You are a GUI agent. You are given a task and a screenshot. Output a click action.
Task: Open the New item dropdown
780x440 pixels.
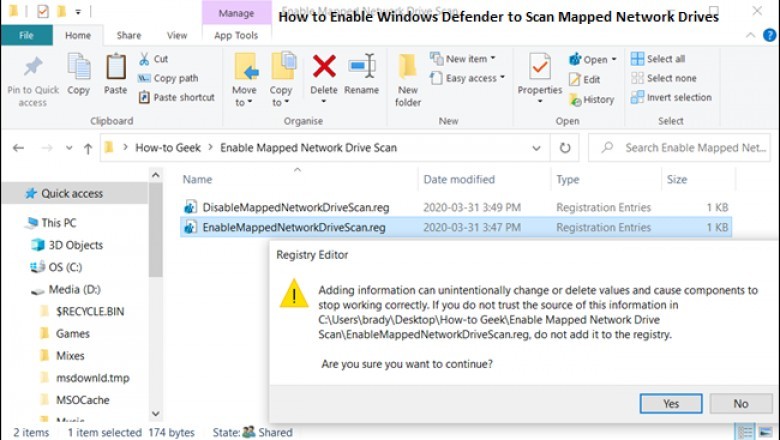(464, 59)
